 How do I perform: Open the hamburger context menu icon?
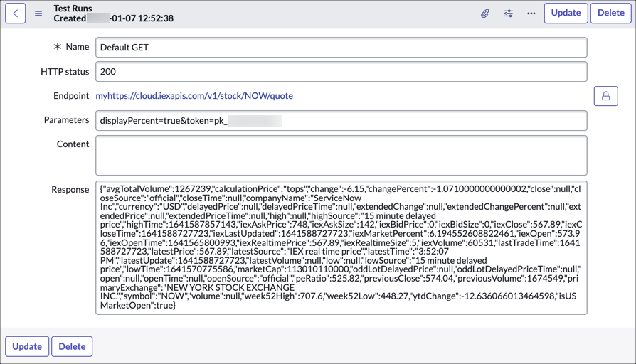point(38,14)
